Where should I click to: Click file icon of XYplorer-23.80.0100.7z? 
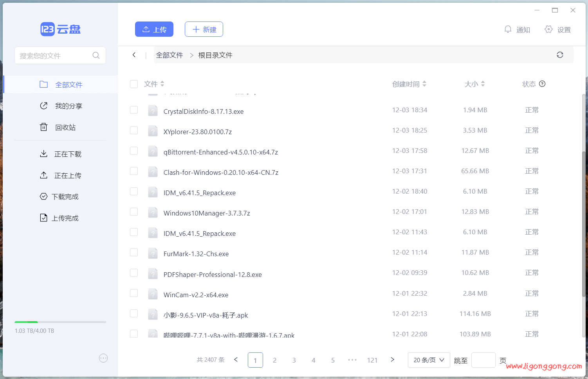[x=153, y=131]
